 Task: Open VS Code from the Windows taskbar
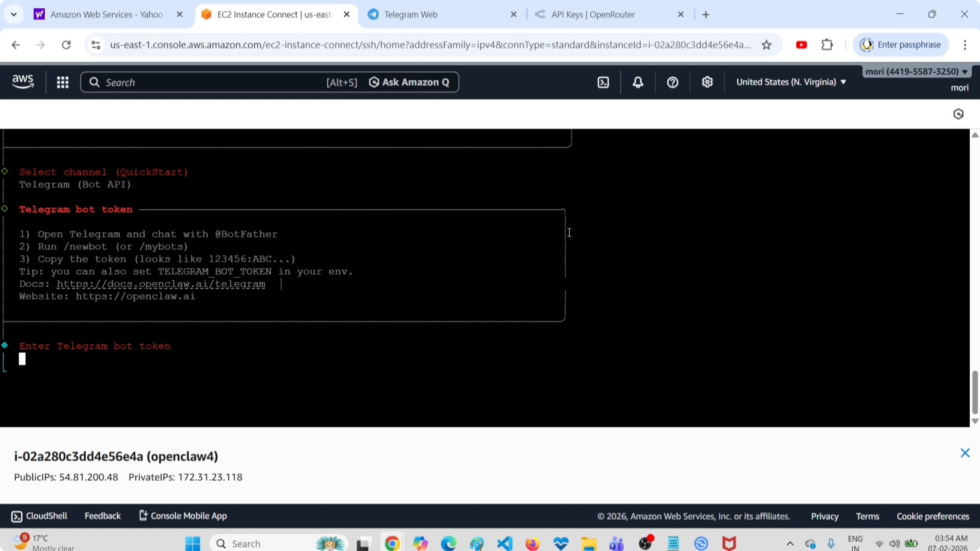[504, 543]
